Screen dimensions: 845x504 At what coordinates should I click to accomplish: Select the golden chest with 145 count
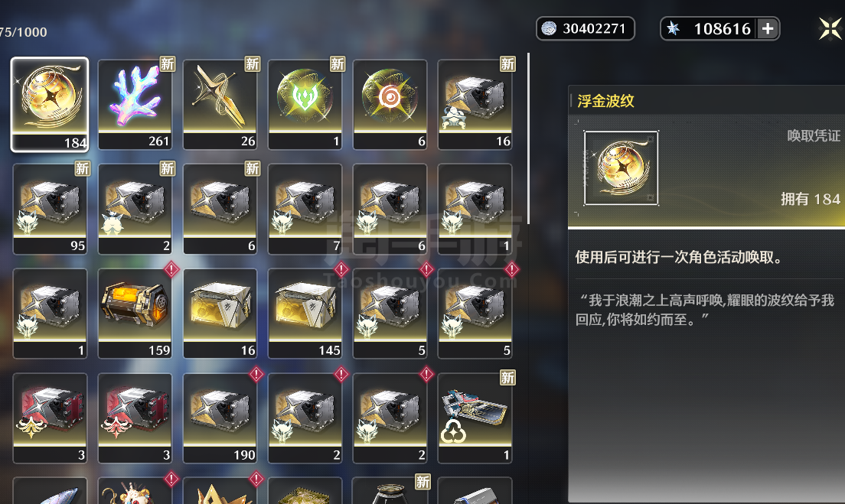[305, 314]
